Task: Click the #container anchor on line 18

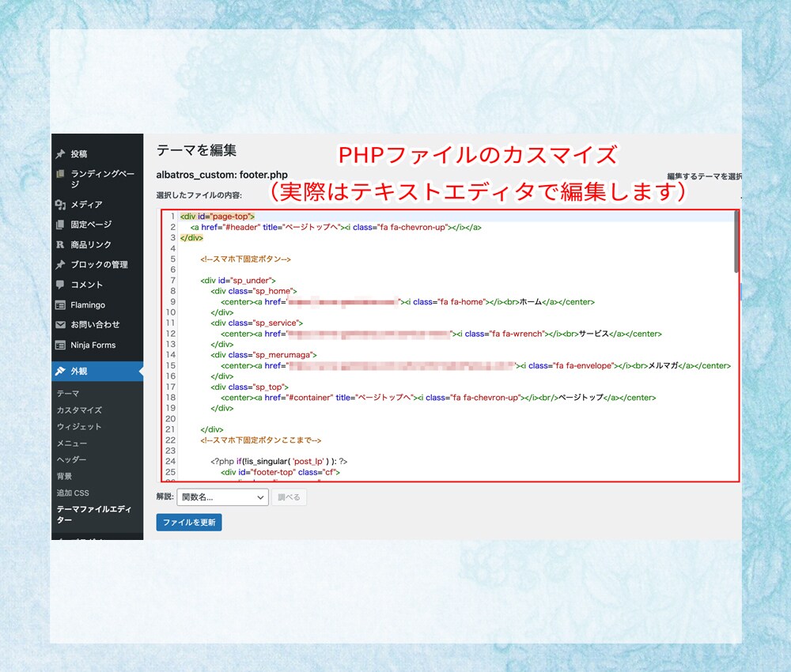Action: (438, 398)
